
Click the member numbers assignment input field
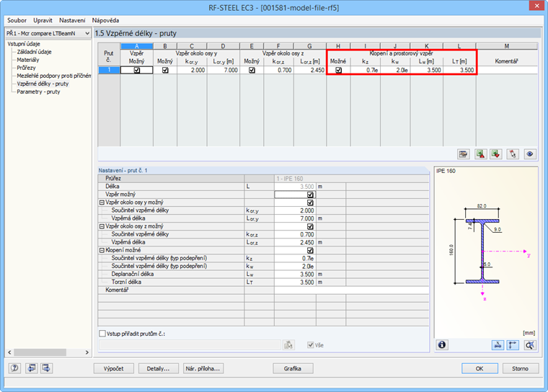click(x=190, y=345)
